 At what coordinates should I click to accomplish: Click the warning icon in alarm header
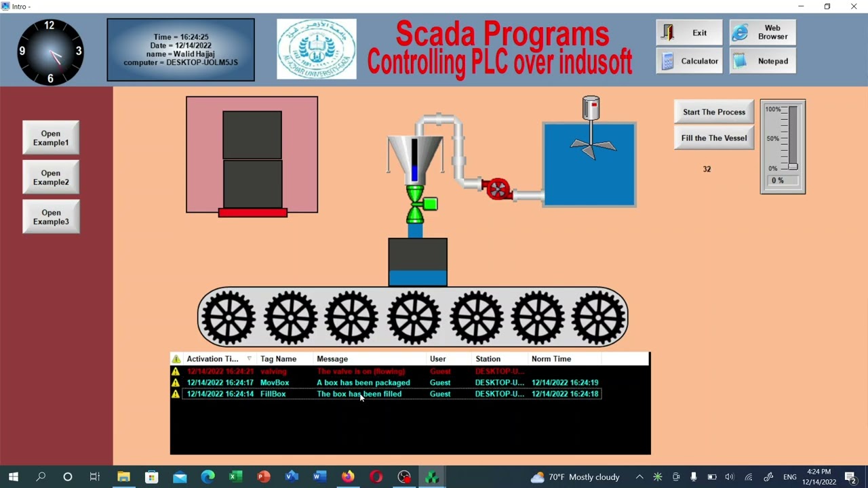pos(176,359)
